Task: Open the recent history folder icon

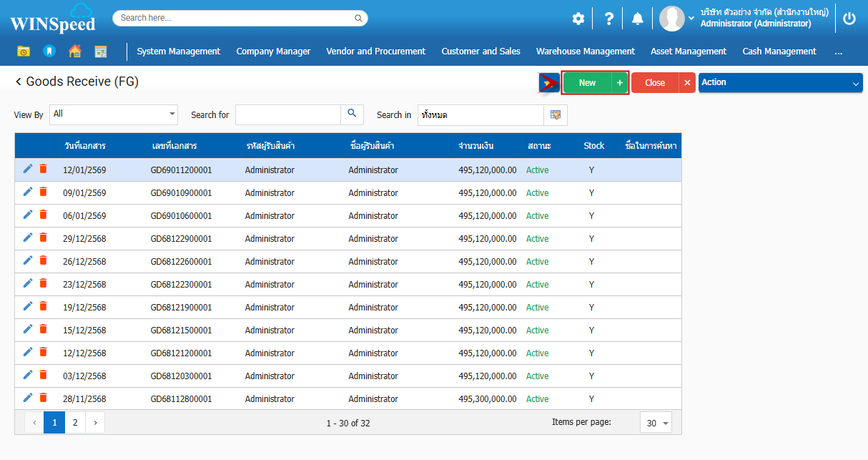Action: coord(24,52)
